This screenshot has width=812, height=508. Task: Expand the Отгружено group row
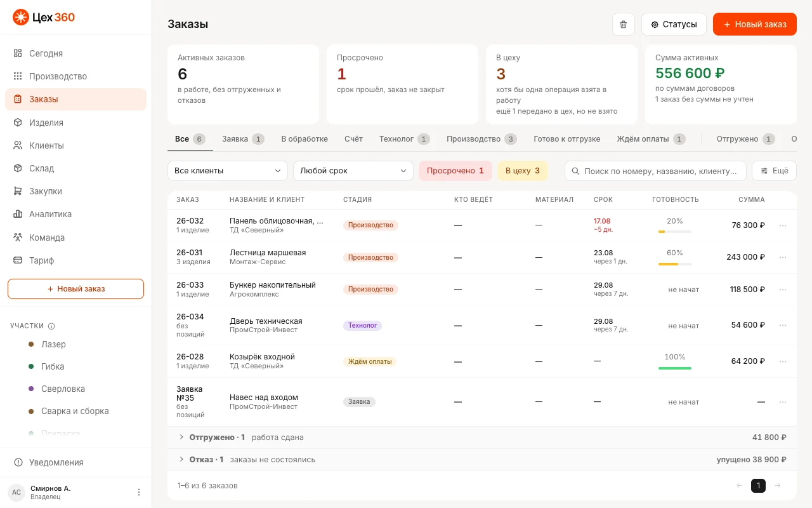(x=482, y=438)
